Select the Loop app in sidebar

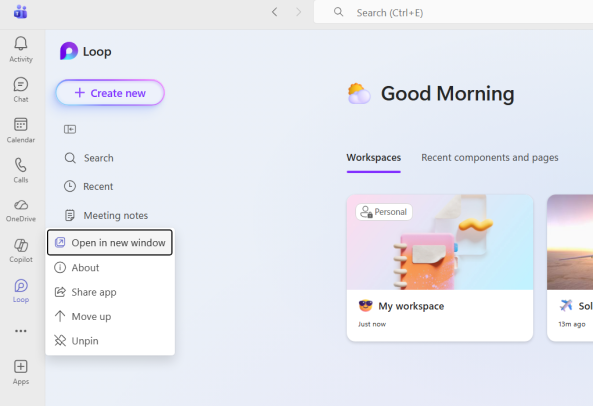[21, 291]
